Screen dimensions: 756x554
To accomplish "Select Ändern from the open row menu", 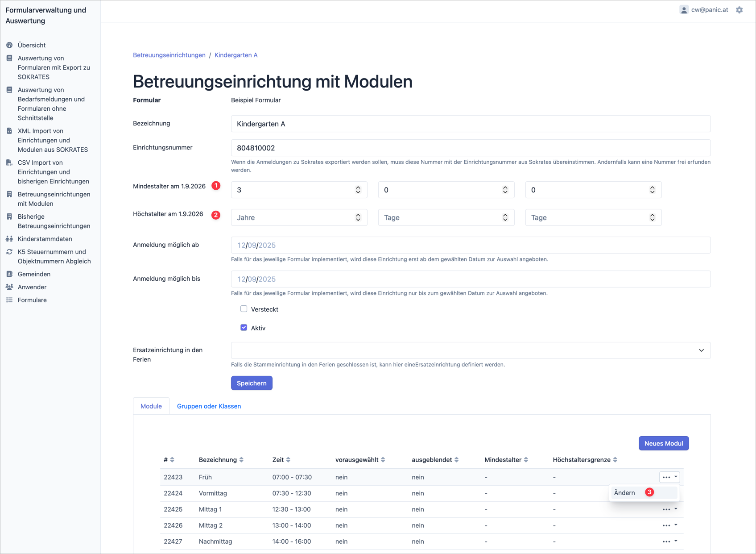I will pyautogui.click(x=624, y=493).
